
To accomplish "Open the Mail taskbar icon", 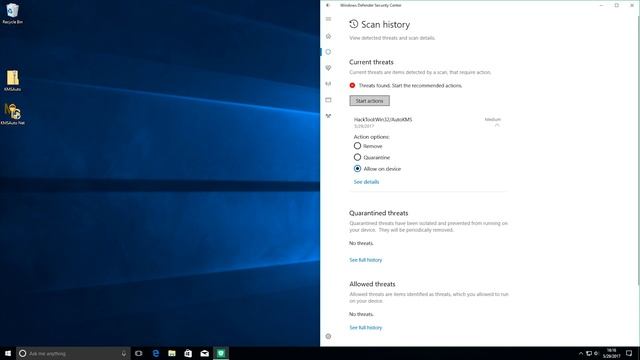I will point(204,353).
